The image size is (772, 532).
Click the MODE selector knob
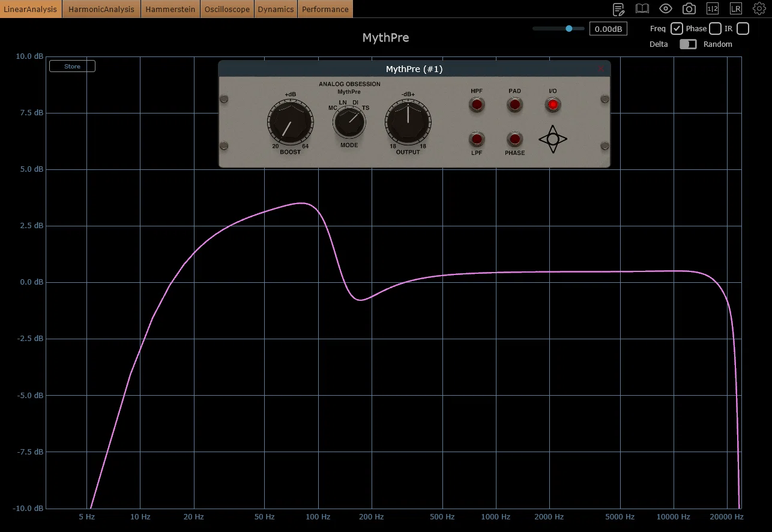coord(349,123)
